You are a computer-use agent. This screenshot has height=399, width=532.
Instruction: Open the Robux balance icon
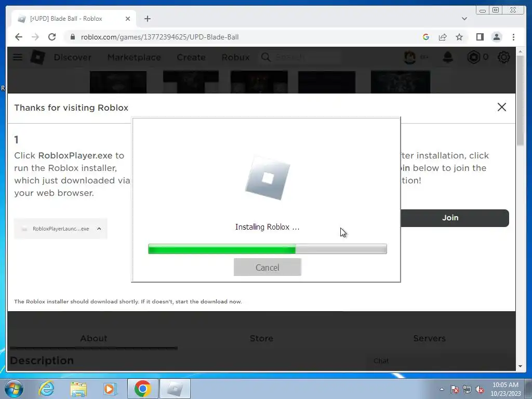point(474,57)
